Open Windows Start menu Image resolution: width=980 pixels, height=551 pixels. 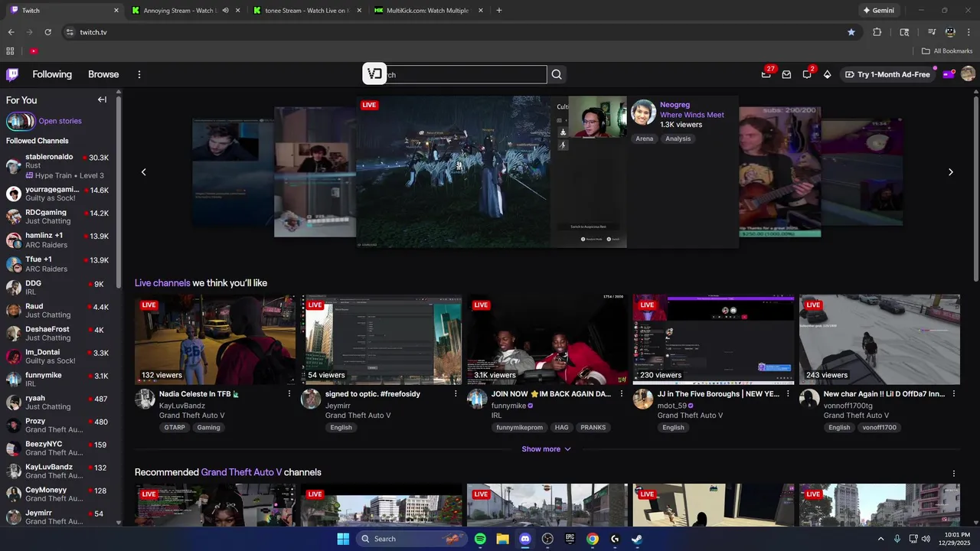click(343, 539)
